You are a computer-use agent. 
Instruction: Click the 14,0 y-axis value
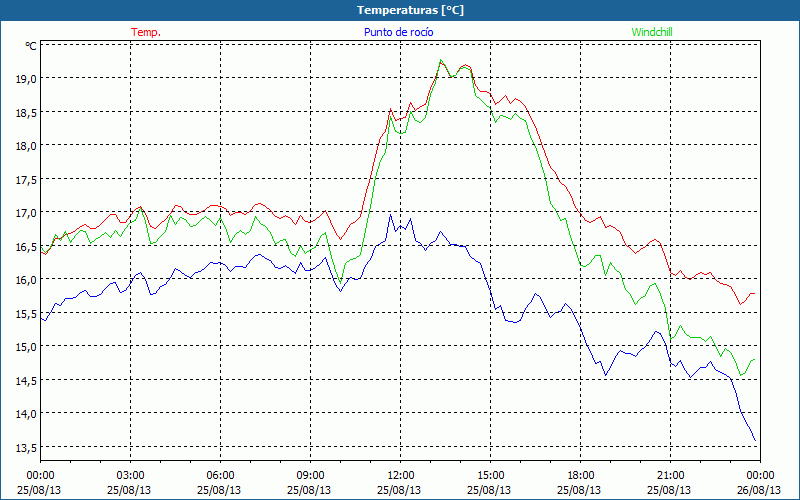point(26,413)
